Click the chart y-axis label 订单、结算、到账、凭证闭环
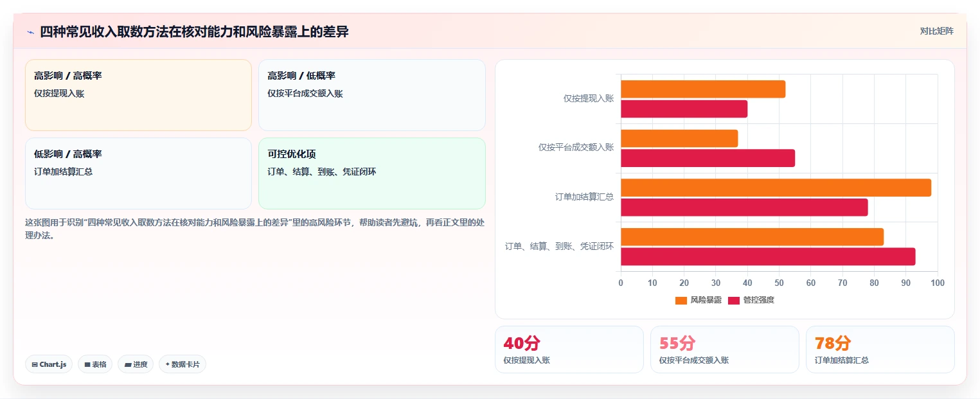The height and width of the screenshot is (399, 980). 559,246
